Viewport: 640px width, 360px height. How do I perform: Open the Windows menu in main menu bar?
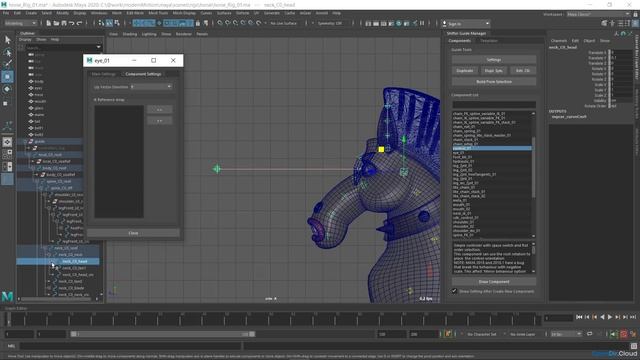[x=99, y=13]
